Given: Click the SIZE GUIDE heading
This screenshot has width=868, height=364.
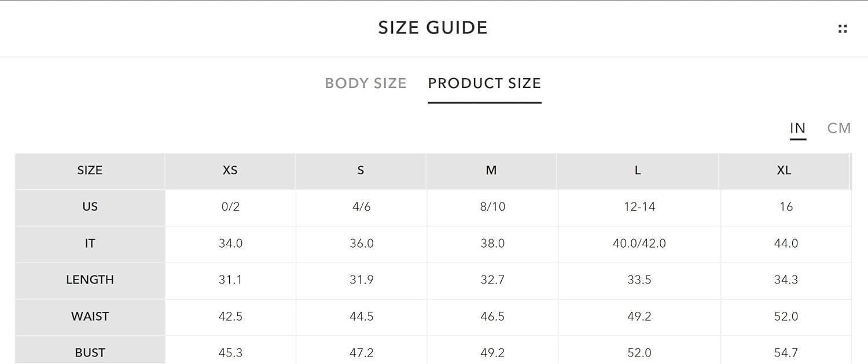Looking at the screenshot, I should (433, 28).
